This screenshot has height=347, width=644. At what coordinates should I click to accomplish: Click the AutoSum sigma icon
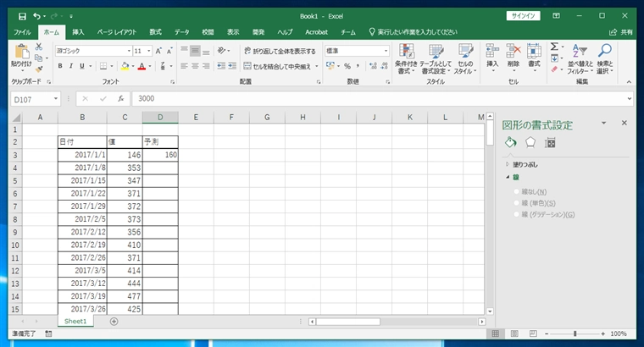(553, 47)
